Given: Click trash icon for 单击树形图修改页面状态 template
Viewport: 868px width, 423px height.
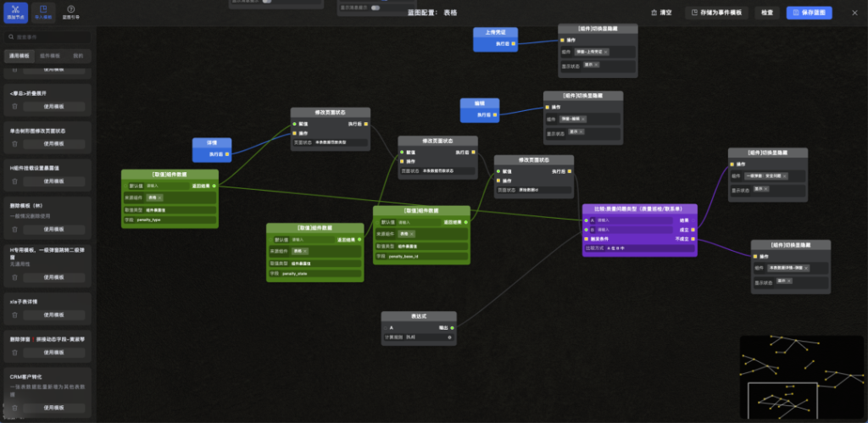Looking at the screenshot, I should [14, 143].
